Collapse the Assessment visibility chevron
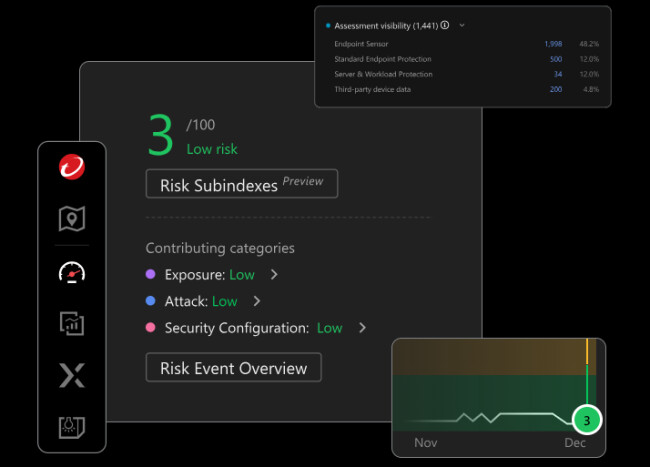This screenshot has height=467, width=650. pos(462,25)
